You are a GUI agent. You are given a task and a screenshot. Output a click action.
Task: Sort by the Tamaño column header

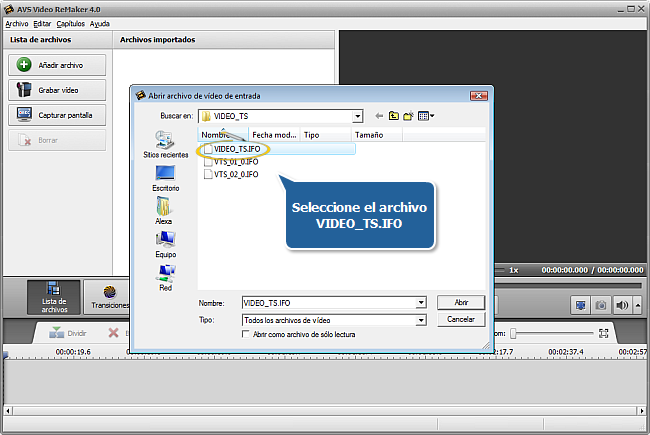pos(377,135)
